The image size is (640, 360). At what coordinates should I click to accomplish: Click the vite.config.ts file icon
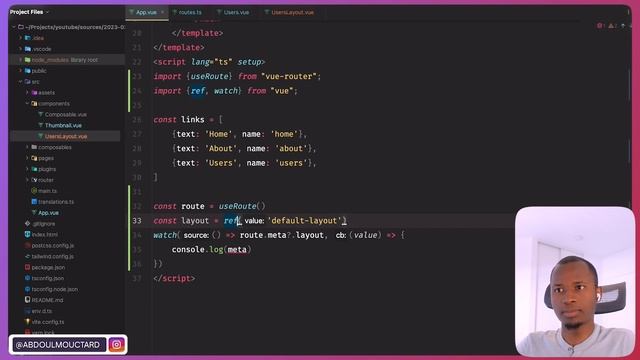coord(28,322)
